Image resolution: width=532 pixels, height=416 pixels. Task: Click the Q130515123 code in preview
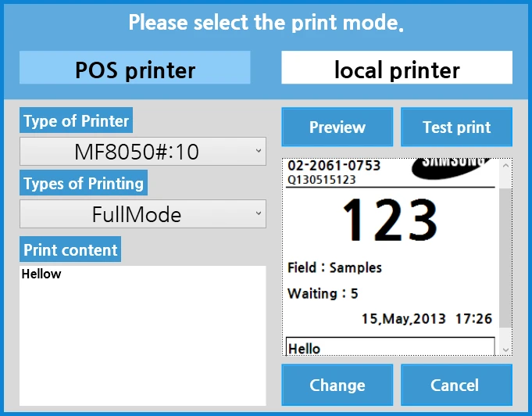(321, 180)
